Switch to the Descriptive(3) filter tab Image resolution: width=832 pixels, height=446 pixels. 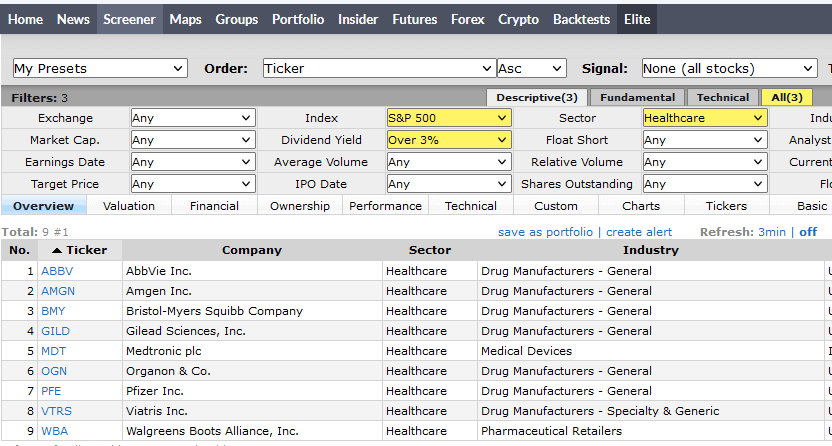(x=537, y=98)
